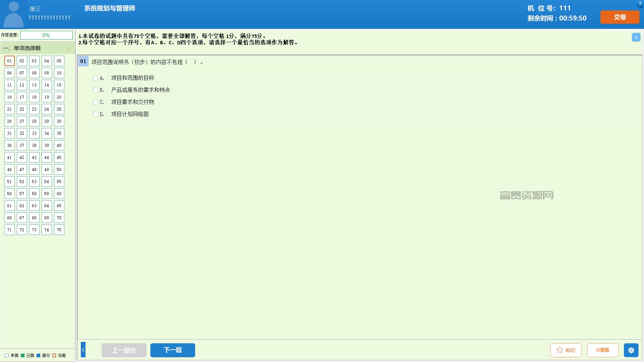Jump to question 31
Viewport: 644px width, 362px height.
click(9, 133)
